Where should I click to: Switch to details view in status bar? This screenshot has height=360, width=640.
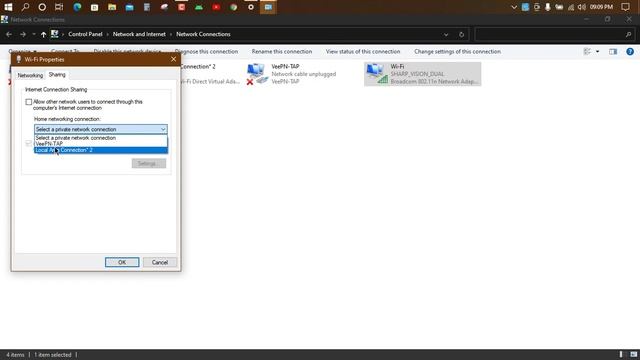tap(621, 355)
